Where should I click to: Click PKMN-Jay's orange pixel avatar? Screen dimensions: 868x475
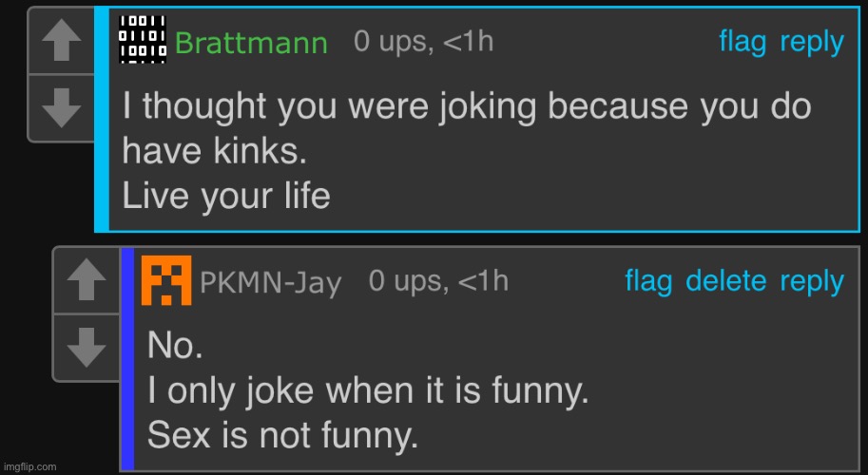[x=166, y=280]
